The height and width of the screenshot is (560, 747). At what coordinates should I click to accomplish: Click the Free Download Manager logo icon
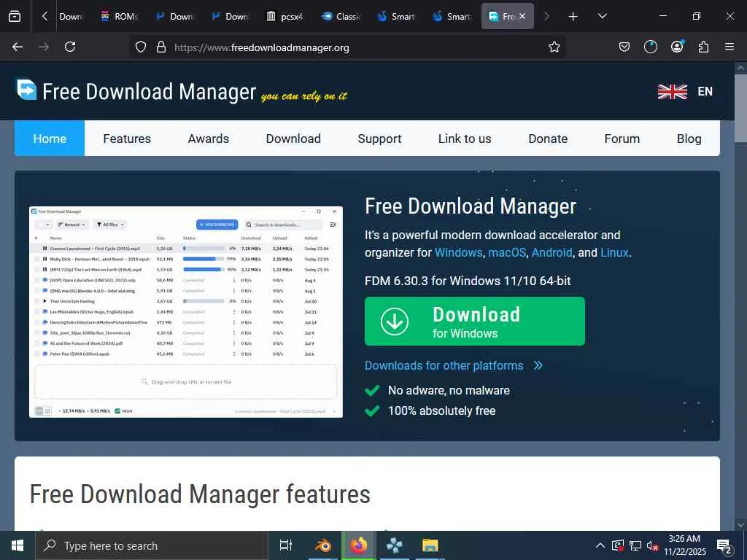[27, 90]
